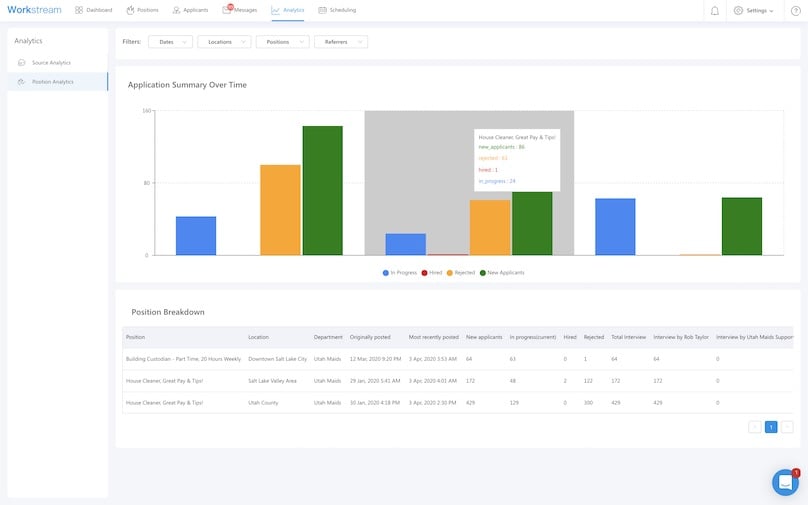This screenshot has height=505, width=808.
Task: Open the Locations filter dropdown
Action: [x=224, y=42]
